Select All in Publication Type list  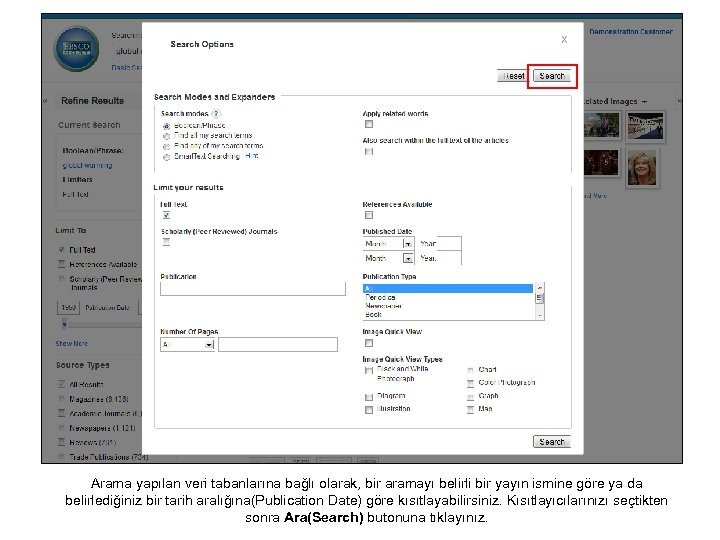click(x=448, y=288)
